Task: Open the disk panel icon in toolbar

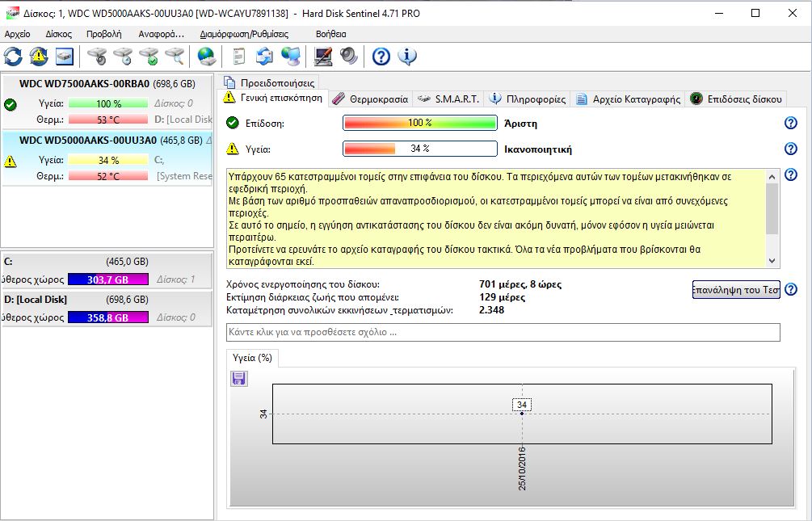Action: (x=64, y=57)
